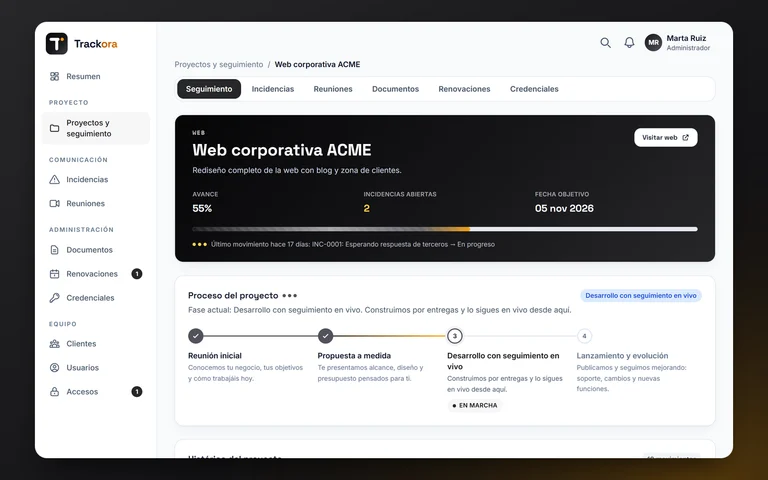Click the Clientes people icon
Screen dimensions: 768x480
point(54,344)
